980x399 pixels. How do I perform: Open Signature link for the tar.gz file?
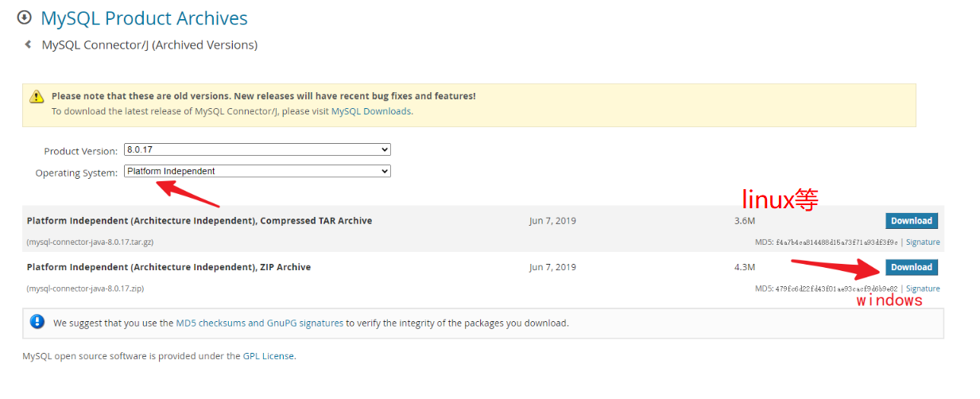(923, 242)
